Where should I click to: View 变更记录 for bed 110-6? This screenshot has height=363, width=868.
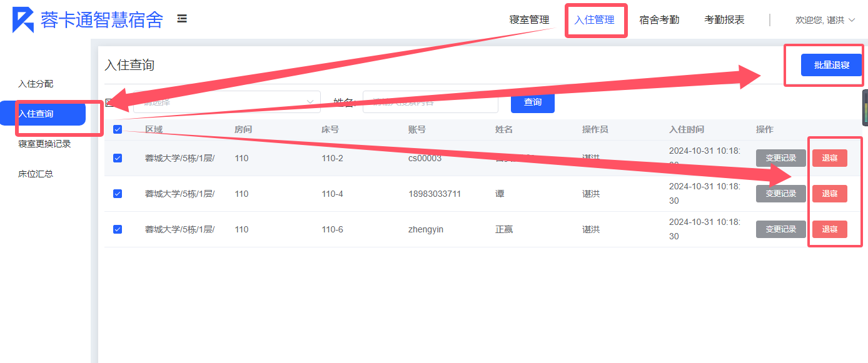tap(780, 229)
